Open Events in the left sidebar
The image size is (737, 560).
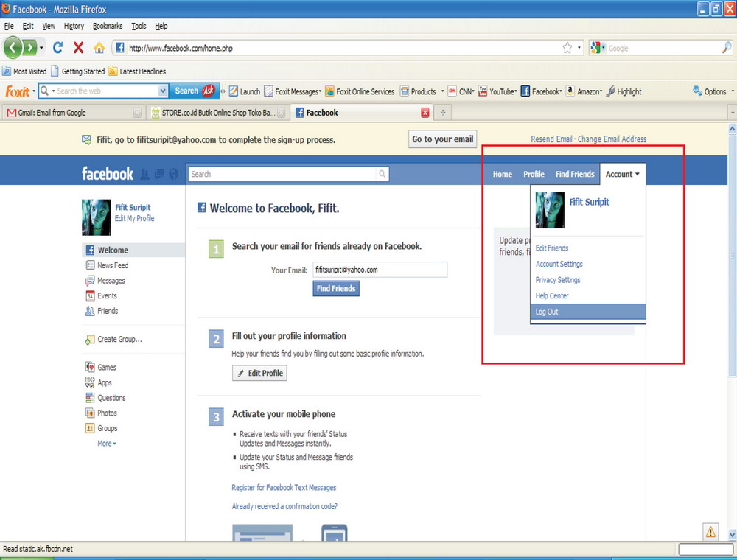(x=101, y=296)
